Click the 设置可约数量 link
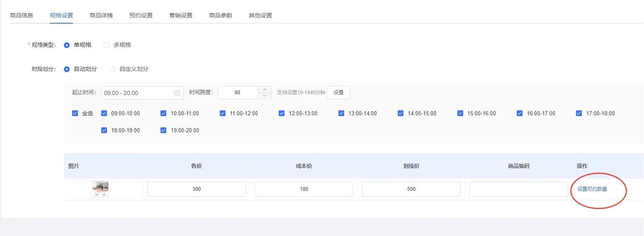The image size is (644, 236). tap(592, 189)
